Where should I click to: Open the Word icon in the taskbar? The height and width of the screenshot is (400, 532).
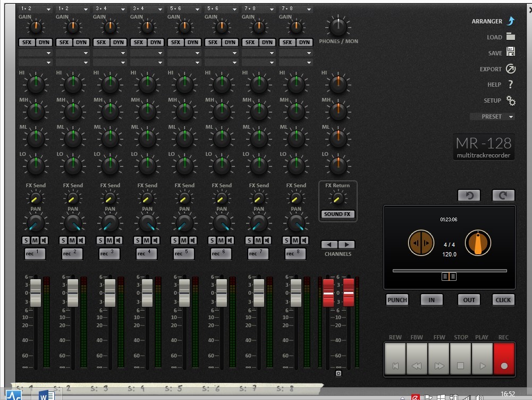(47, 395)
